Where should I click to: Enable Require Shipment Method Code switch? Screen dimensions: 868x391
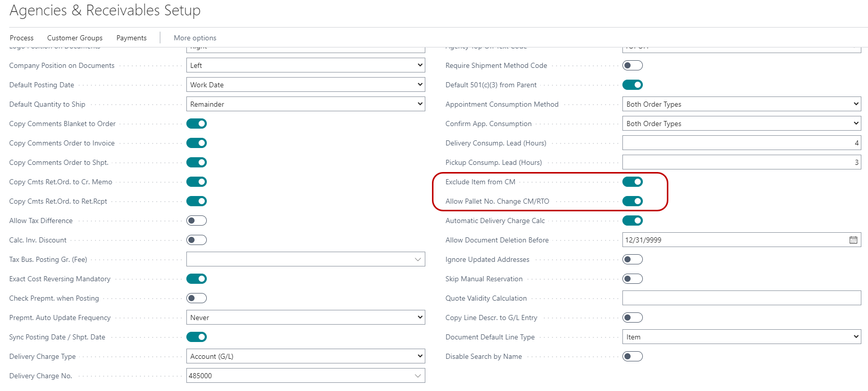click(632, 65)
